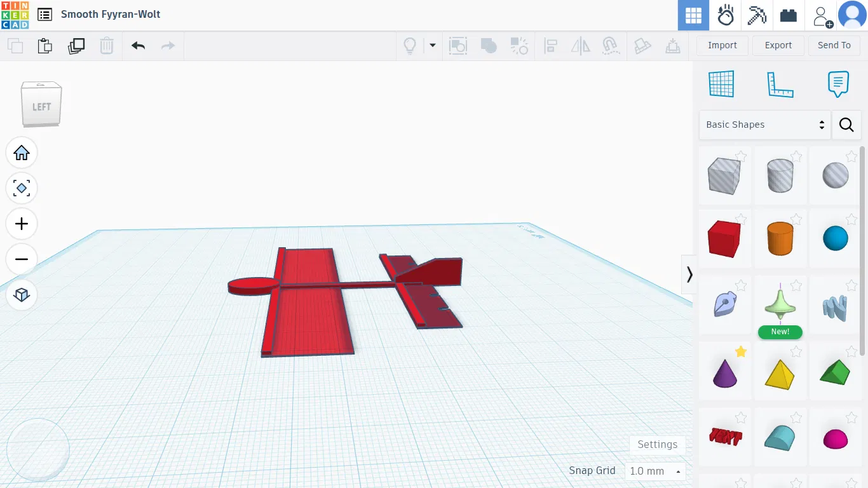The image size is (868, 488).
Task: Click the design name Smooth Fyyran-Wolt
Action: point(111,15)
